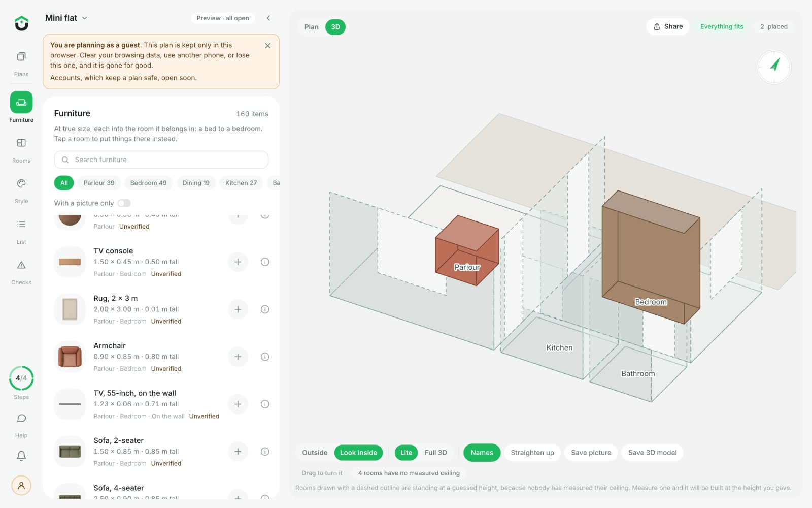Click Save 3D model button
This screenshot has height=508, width=812.
coord(652,453)
